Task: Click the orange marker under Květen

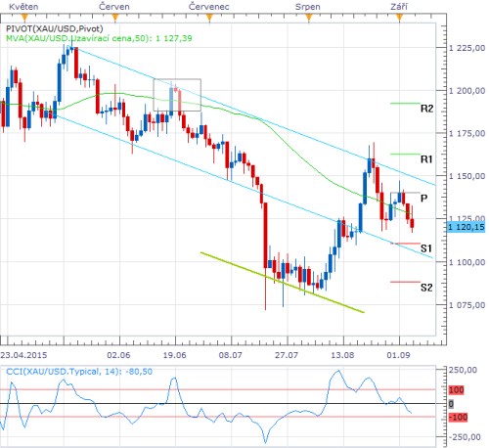Action: coord(23,19)
